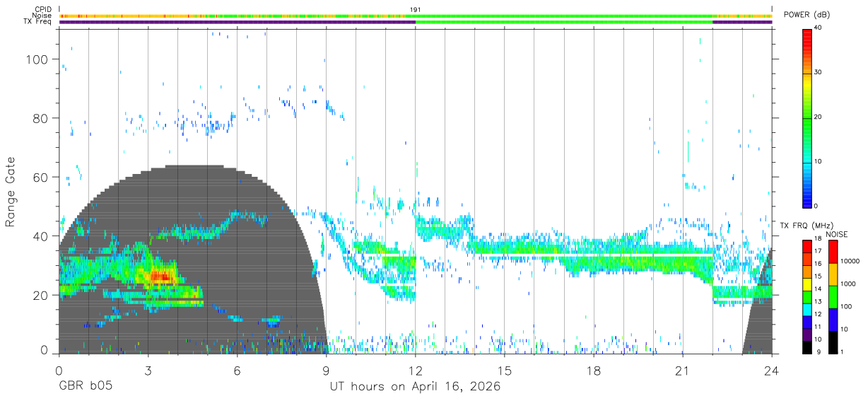Click the noise color bar legend

pyautogui.click(x=832, y=297)
